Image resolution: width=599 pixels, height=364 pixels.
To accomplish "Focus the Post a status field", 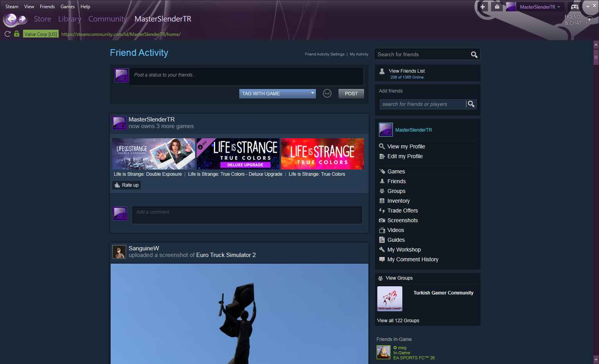I will (247, 77).
